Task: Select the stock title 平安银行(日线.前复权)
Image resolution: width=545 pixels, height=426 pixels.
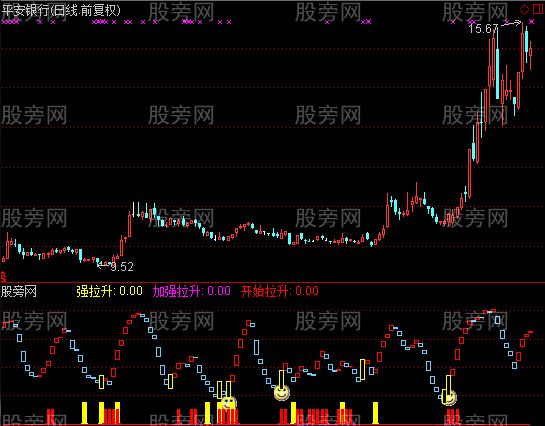Action: (61, 10)
